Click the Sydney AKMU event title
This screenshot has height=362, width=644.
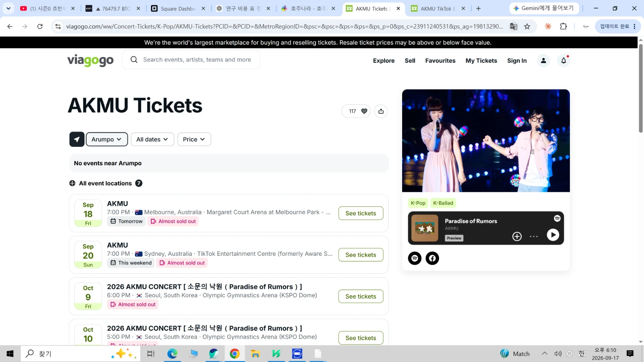[118, 245]
